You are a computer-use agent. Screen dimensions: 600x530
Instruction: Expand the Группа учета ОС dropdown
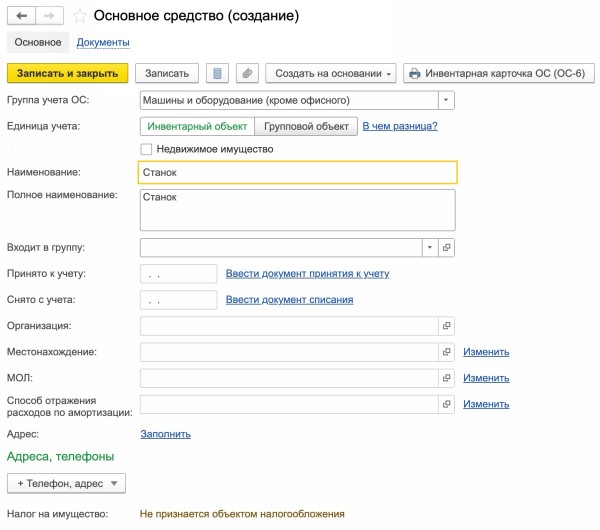(x=446, y=100)
